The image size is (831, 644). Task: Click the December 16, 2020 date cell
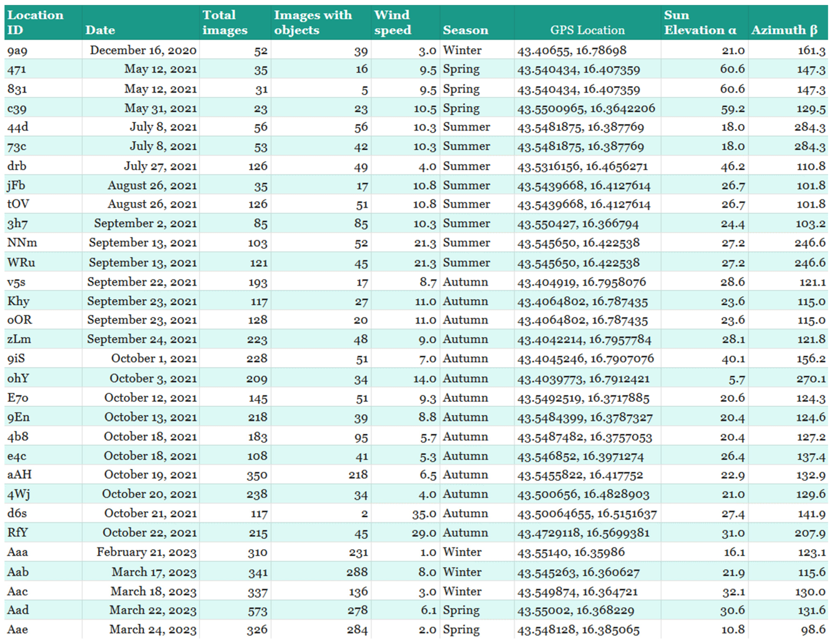point(143,50)
